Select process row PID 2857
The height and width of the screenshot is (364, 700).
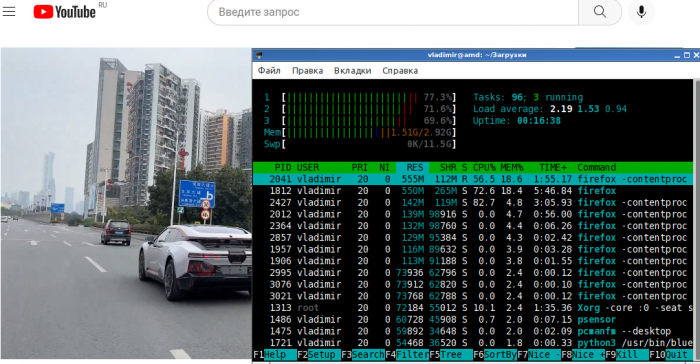click(x=473, y=238)
